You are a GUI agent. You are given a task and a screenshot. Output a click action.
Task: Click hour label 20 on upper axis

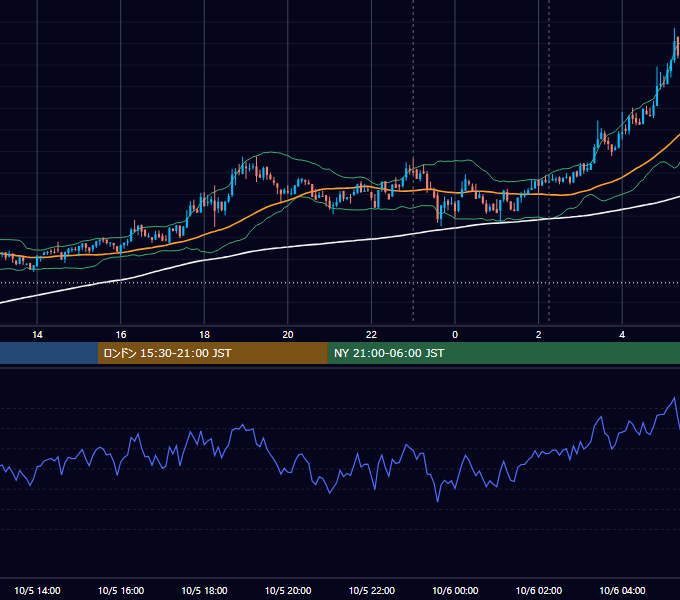tap(288, 335)
